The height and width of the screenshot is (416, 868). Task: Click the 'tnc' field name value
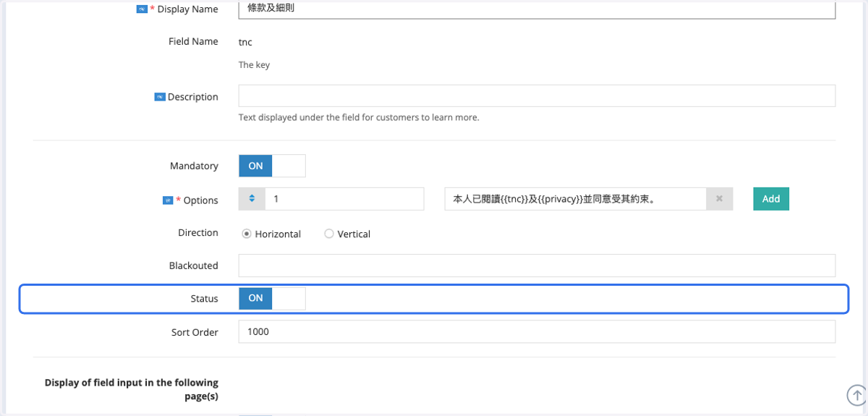click(245, 42)
